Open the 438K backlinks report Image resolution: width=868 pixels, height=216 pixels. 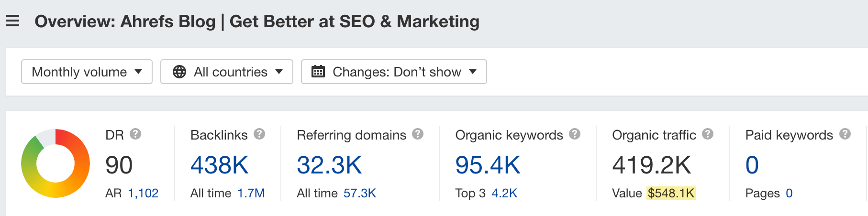click(x=220, y=165)
